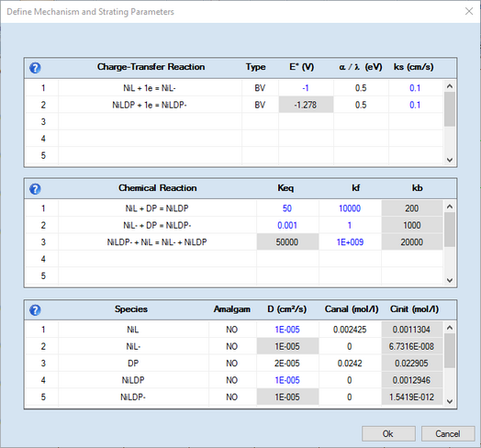The image size is (481, 448).
Task: Toggle Amalgam NO for species NiLDP-
Action: [232, 398]
